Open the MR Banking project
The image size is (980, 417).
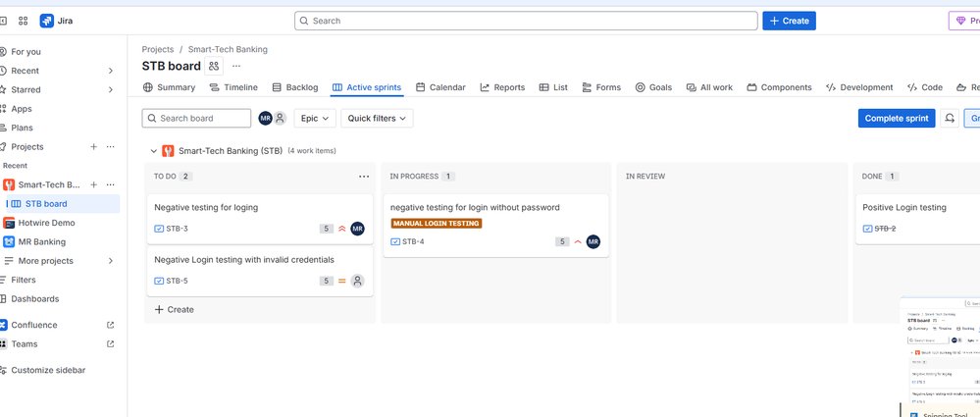coord(41,242)
